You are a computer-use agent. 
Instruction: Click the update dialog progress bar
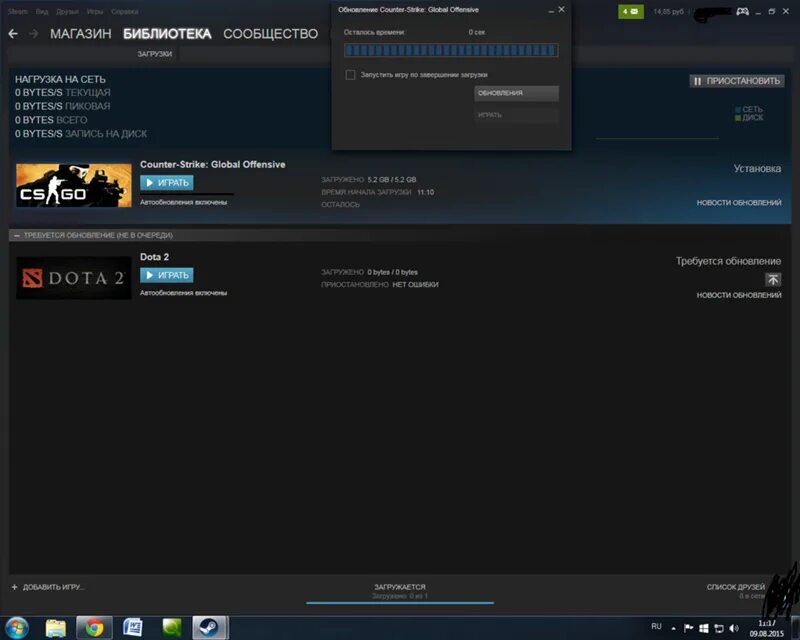click(x=451, y=50)
